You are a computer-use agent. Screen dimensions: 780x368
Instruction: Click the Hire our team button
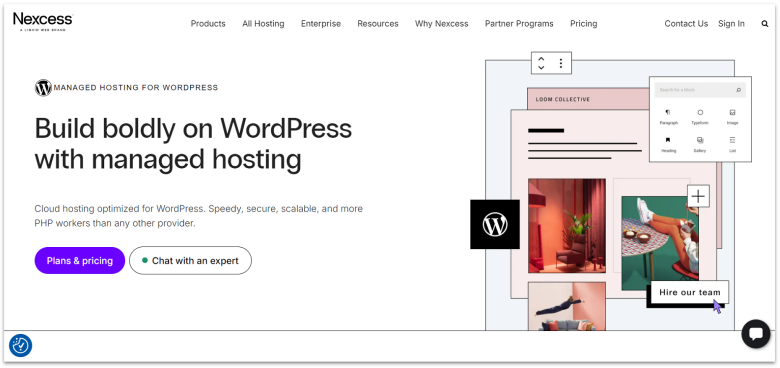tap(689, 292)
